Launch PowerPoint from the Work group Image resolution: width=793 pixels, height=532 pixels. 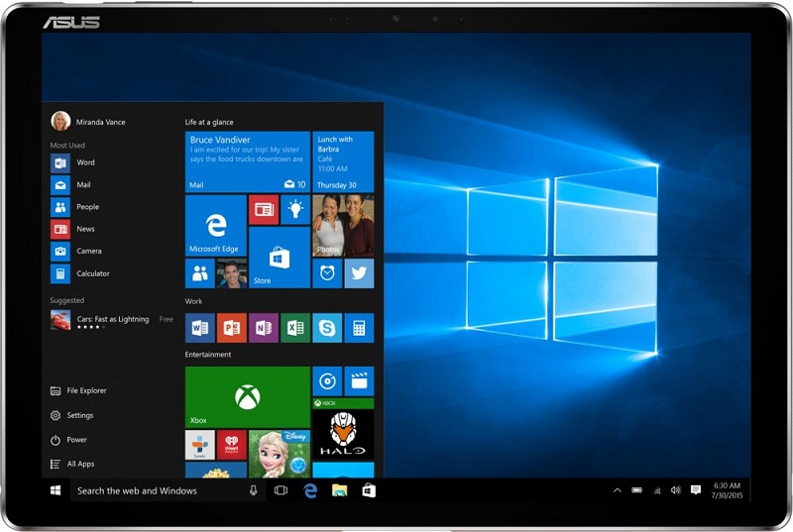click(232, 327)
